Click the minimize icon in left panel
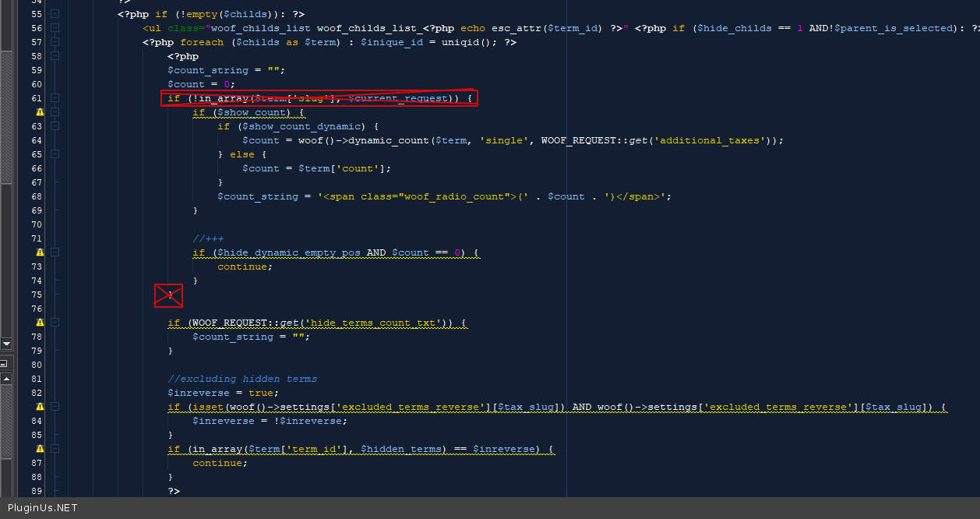The height and width of the screenshot is (519, 980). 4,364
